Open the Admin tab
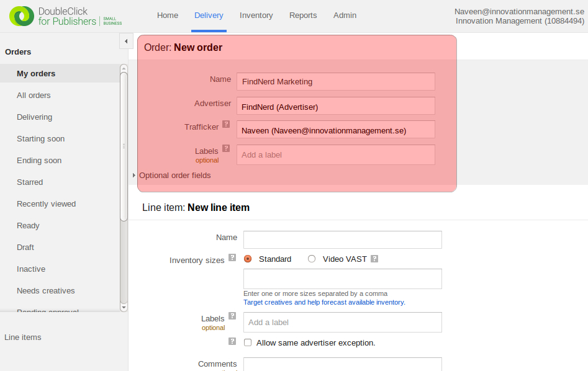This screenshot has width=588, height=371. 345,16
